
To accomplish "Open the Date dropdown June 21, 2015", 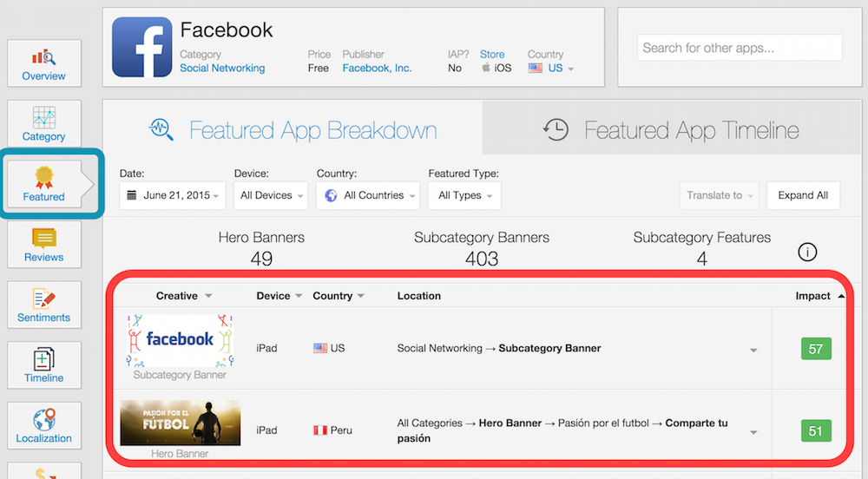I will (173, 195).
